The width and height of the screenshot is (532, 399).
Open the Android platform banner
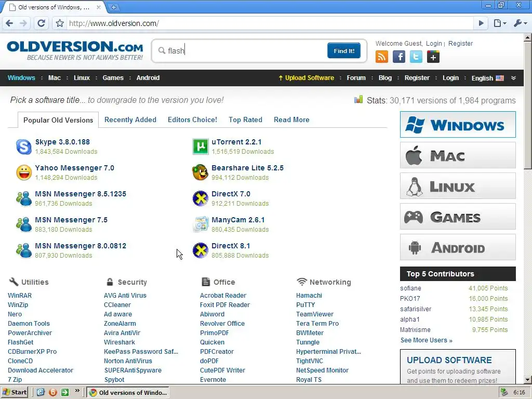click(x=458, y=247)
